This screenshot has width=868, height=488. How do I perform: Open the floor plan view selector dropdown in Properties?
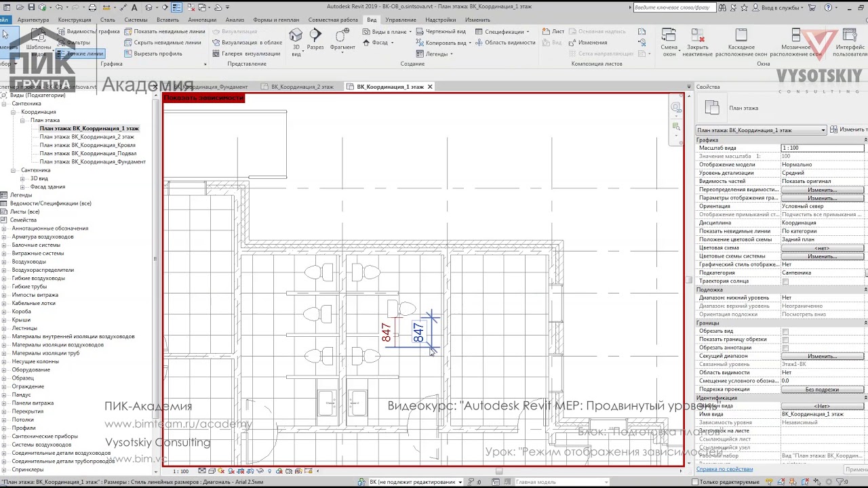coord(762,130)
